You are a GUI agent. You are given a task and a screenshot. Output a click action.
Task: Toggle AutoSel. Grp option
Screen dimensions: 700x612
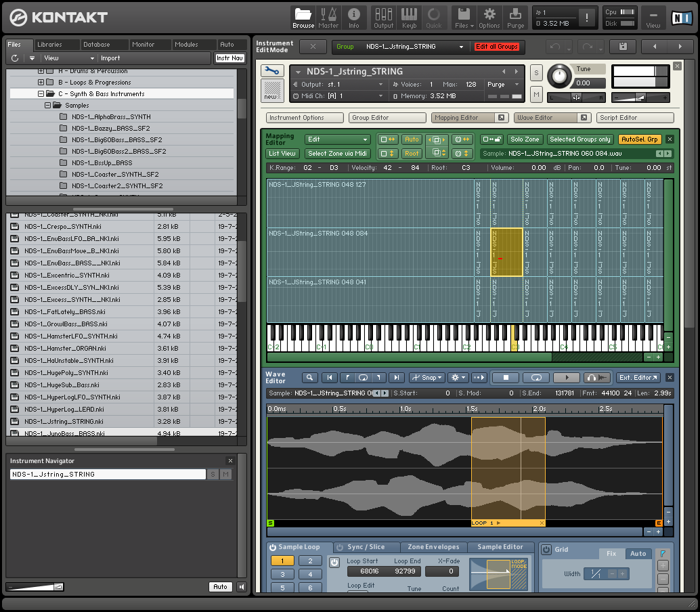(639, 139)
